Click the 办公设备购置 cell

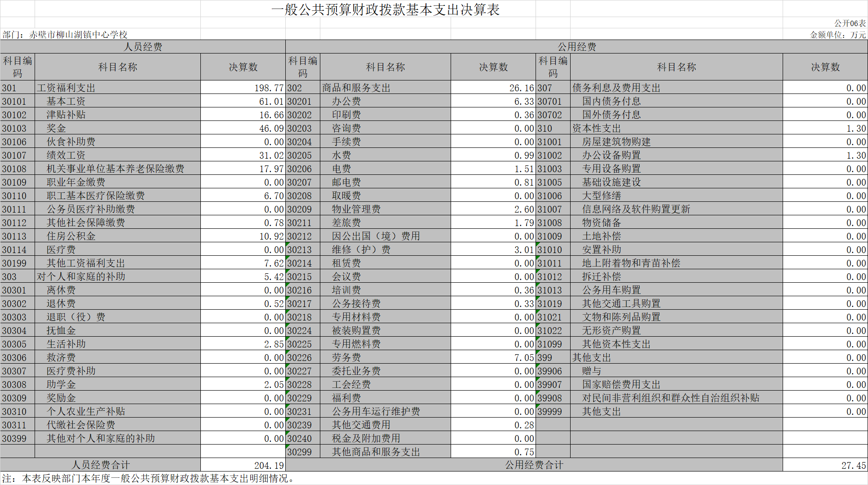677,155
